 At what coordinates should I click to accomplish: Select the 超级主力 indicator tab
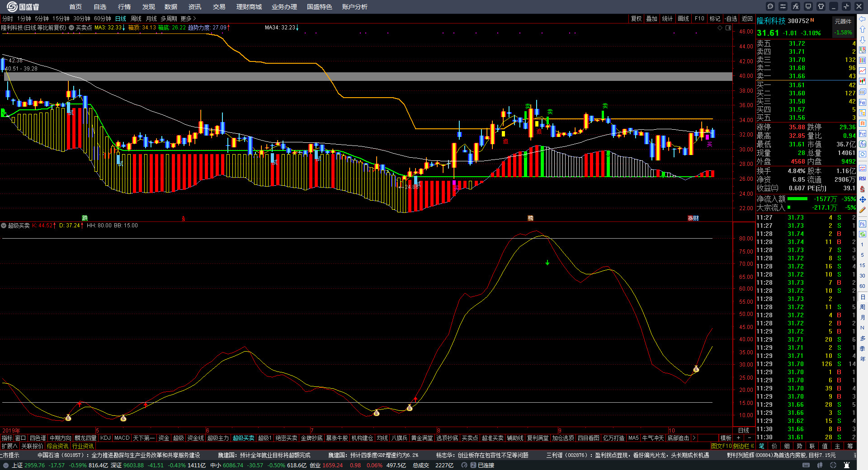tap(218, 438)
